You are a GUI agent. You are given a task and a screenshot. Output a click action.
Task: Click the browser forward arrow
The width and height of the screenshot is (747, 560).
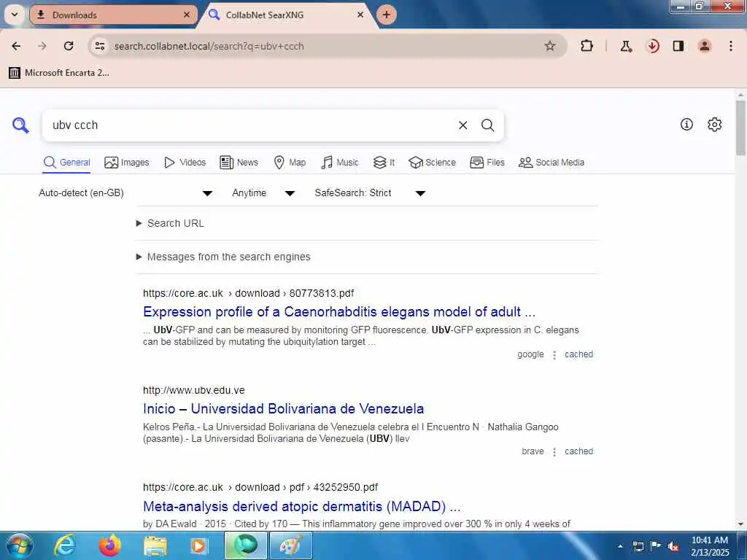42,46
